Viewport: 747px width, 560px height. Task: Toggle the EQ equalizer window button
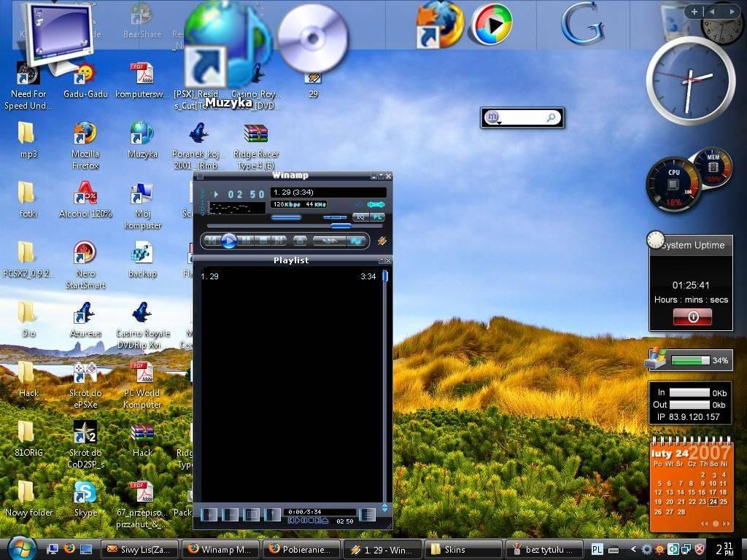[x=360, y=217]
